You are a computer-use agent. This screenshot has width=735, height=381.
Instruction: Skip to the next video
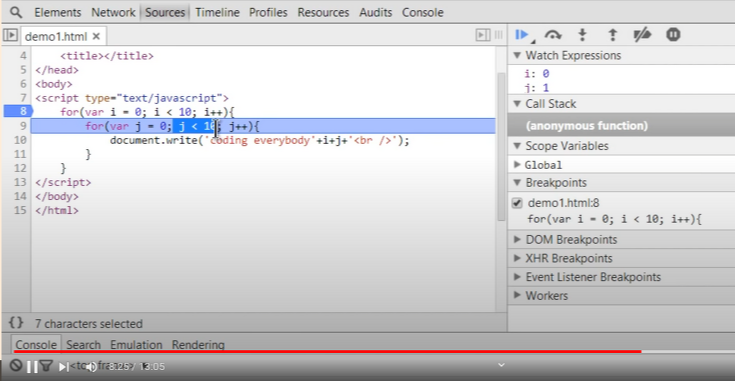(x=63, y=366)
